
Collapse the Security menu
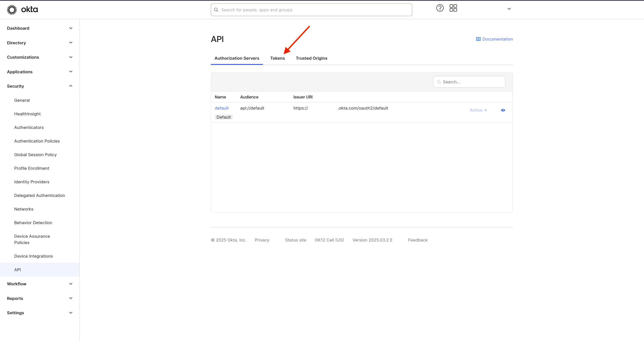click(40, 86)
